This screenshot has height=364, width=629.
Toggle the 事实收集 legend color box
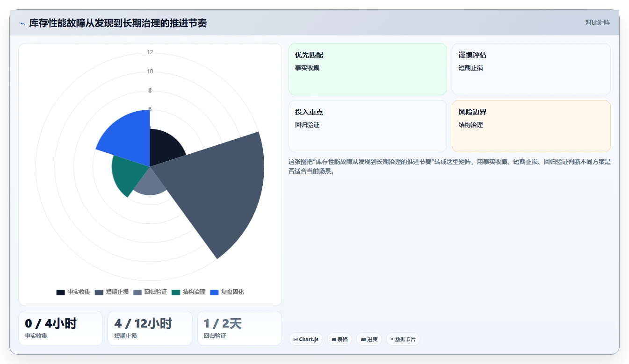click(x=61, y=292)
